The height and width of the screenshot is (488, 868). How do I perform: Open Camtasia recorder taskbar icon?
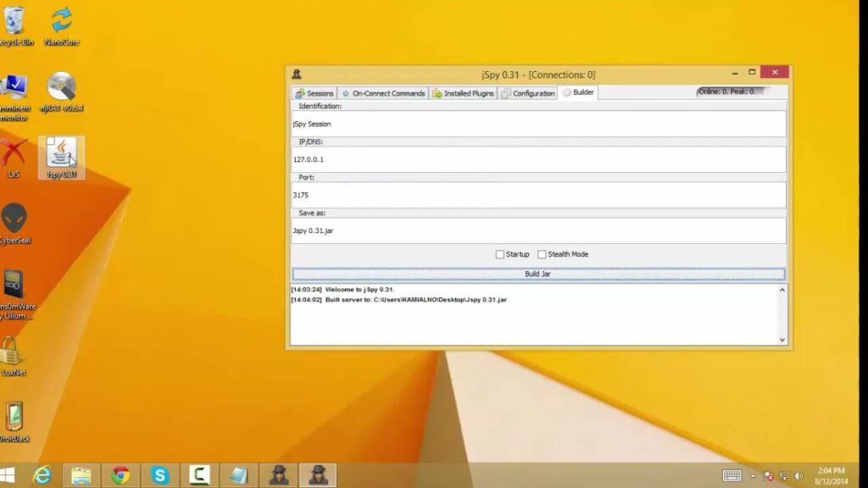[x=199, y=475]
